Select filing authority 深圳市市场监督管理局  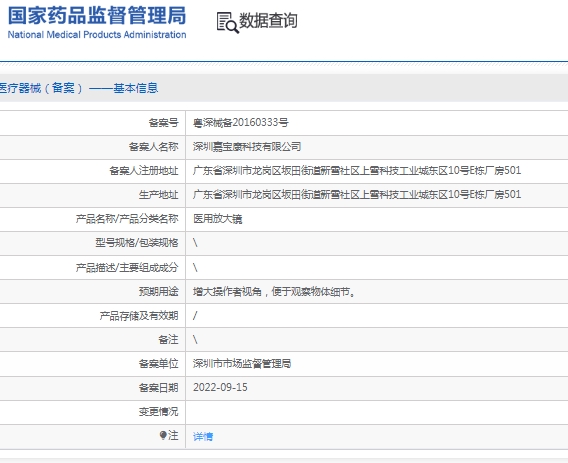(242, 364)
